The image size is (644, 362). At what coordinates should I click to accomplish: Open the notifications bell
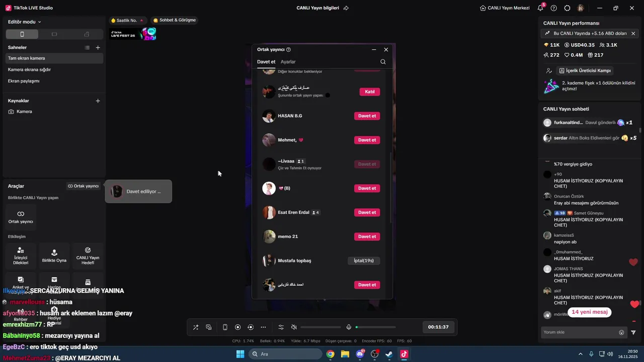pyautogui.click(x=540, y=8)
